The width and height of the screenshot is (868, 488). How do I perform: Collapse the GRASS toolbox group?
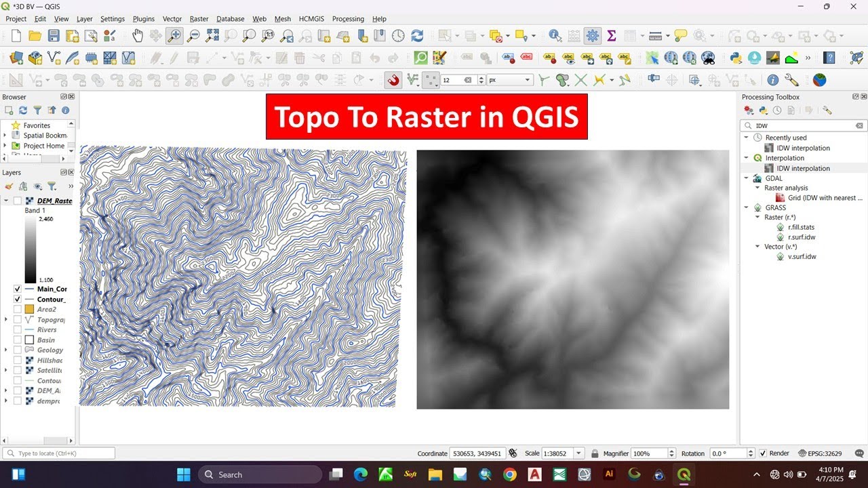tap(747, 207)
